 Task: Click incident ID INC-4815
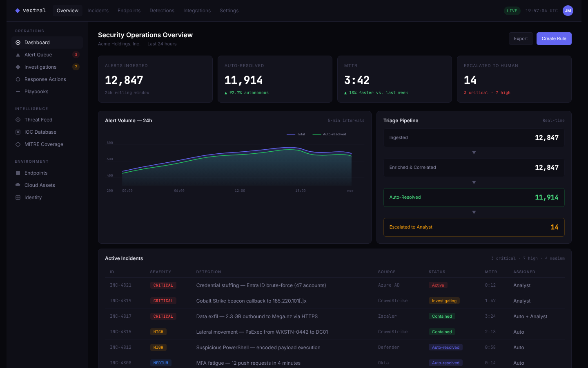120,332
